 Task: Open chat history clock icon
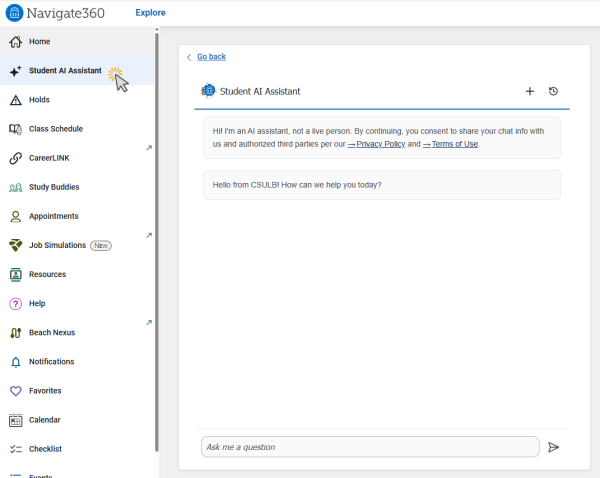[x=553, y=91]
